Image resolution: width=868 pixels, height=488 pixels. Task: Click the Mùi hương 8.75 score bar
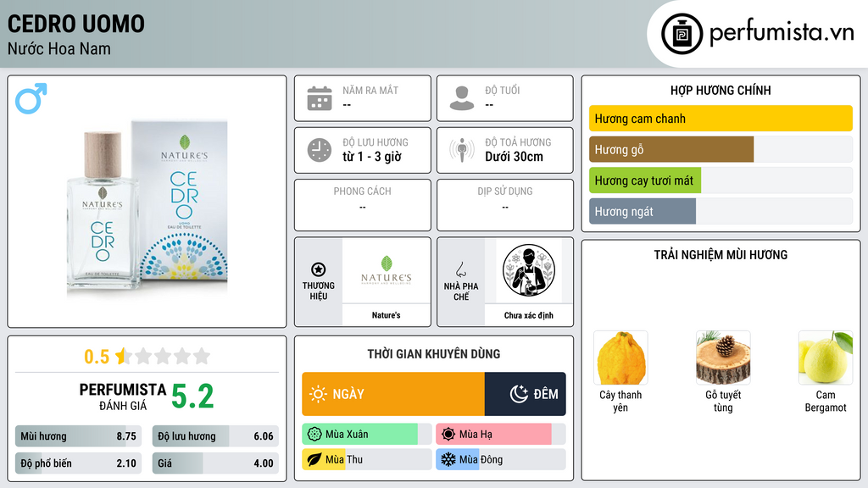tap(78, 436)
